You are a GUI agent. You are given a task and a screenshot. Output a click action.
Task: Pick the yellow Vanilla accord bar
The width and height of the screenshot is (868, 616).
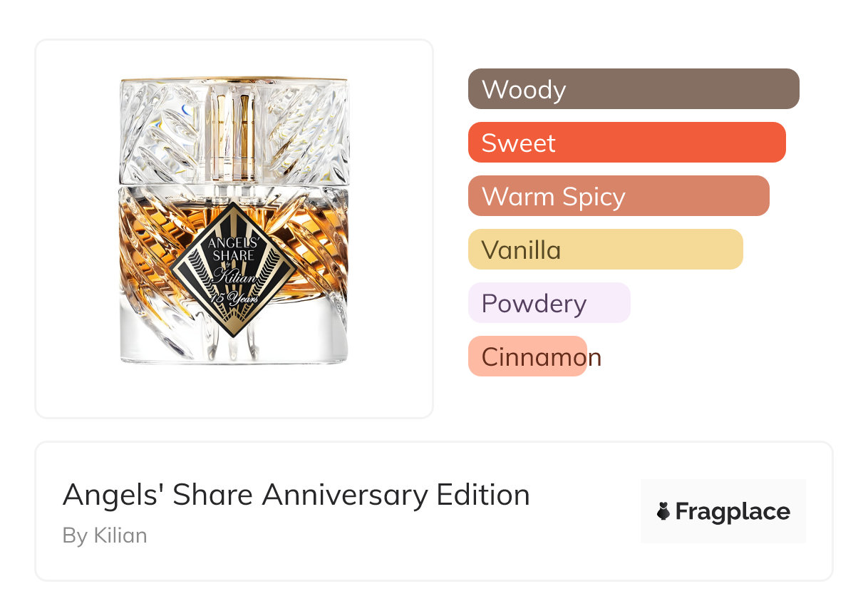[x=605, y=250]
